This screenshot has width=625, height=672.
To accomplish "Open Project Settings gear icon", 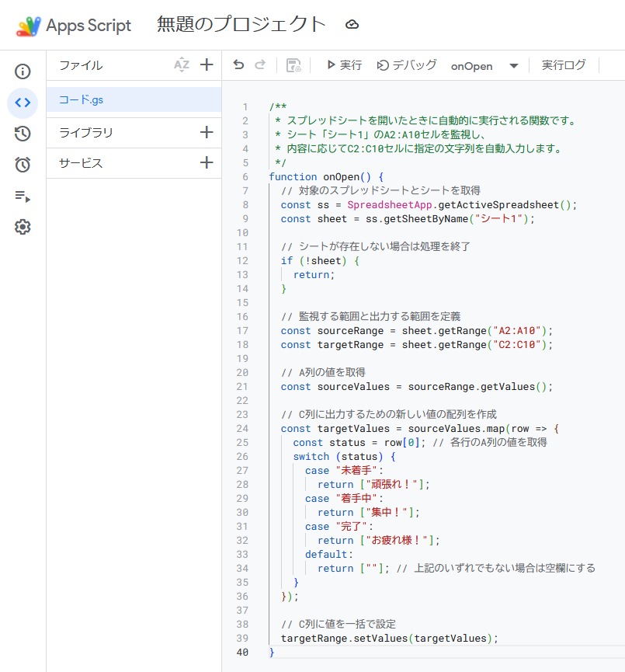I will pyautogui.click(x=23, y=227).
